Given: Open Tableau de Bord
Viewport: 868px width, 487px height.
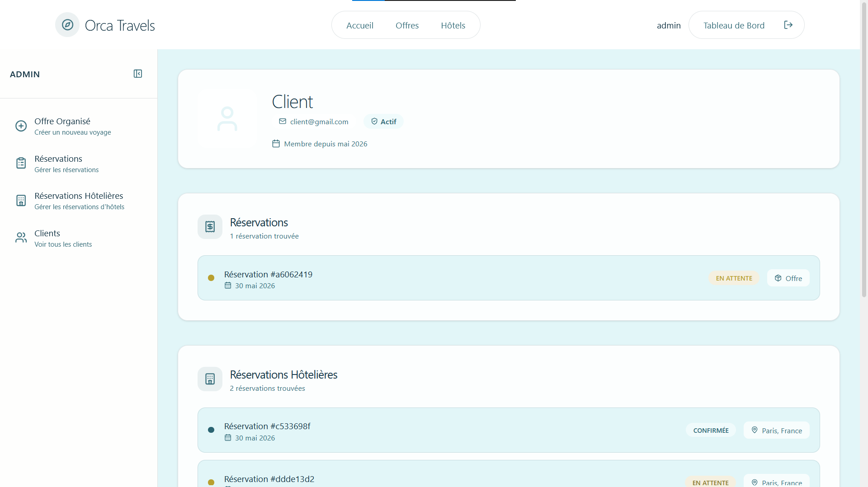Looking at the screenshot, I should [734, 25].
